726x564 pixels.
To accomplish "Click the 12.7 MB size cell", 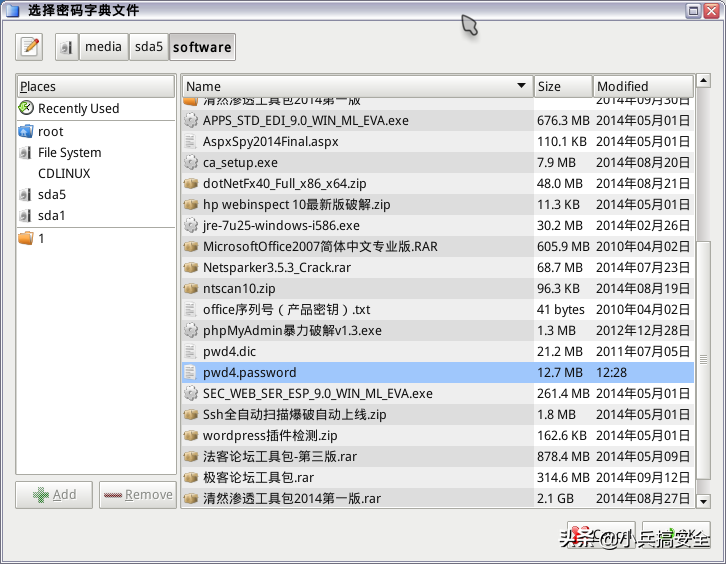I will click(x=559, y=372).
